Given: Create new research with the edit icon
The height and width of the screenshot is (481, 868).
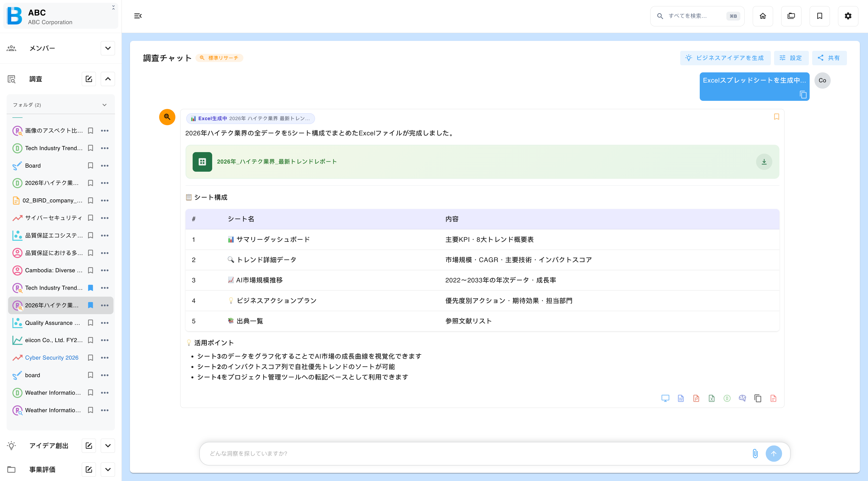Looking at the screenshot, I should (89, 79).
